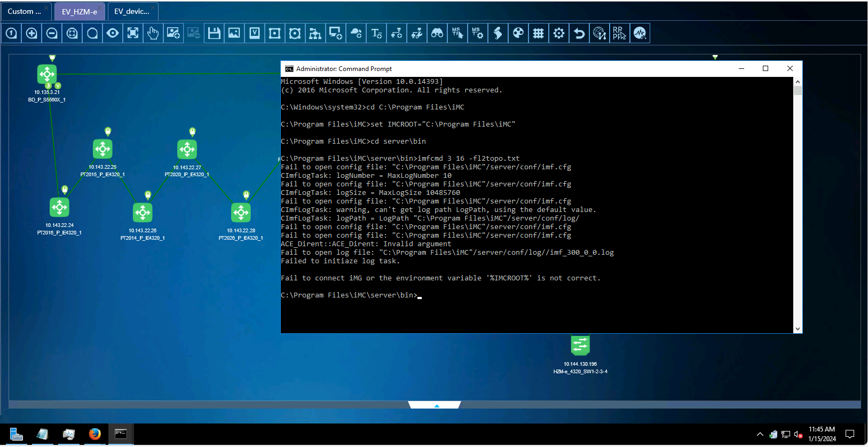
Task: Click the scroll script toolbar icon
Action: pos(498,33)
